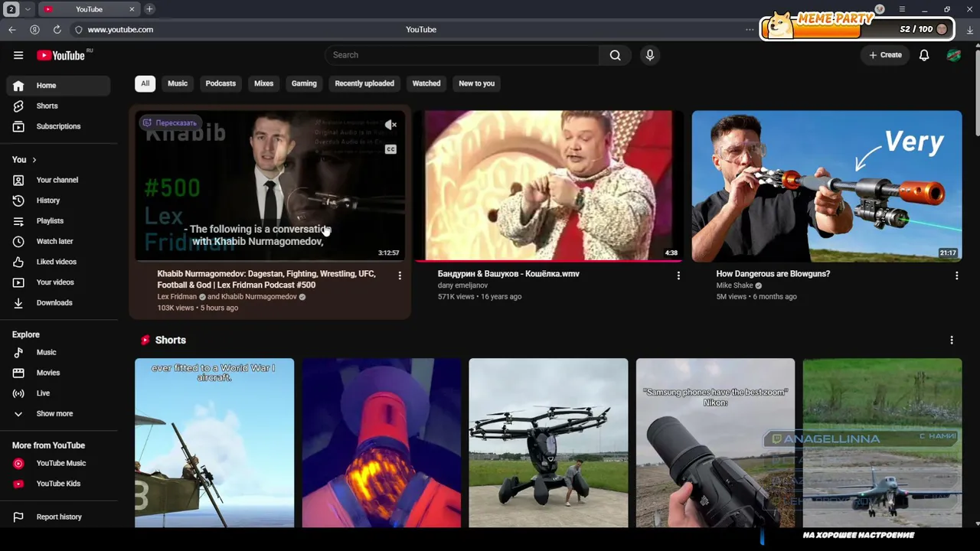
Task: Open the account avatar menu
Action: (x=954, y=55)
